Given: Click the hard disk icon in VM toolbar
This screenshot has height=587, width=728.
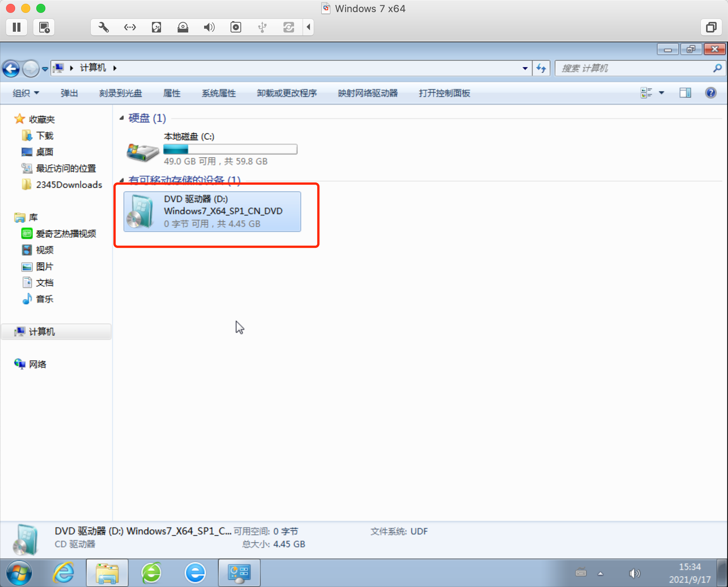Looking at the screenshot, I should [x=156, y=27].
